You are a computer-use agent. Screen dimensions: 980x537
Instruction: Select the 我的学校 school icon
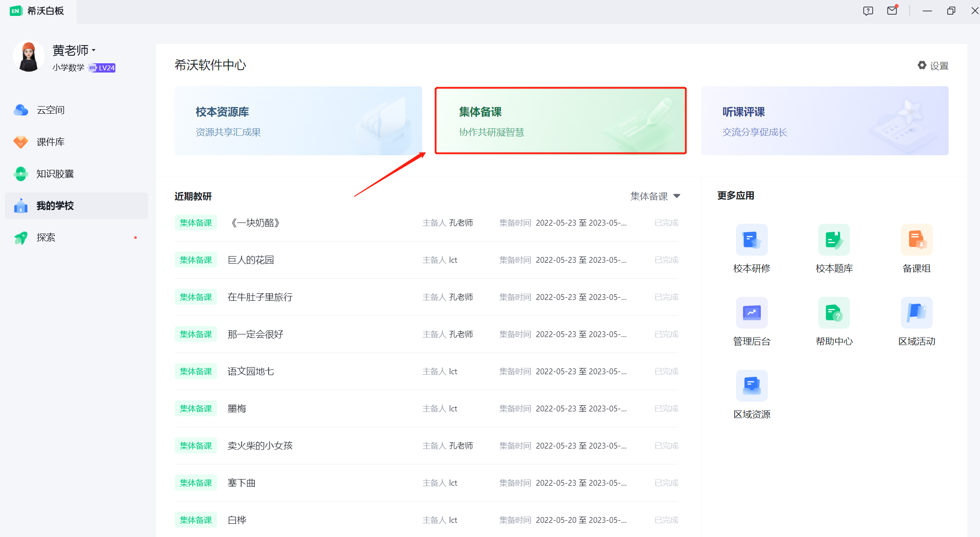click(21, 206)
